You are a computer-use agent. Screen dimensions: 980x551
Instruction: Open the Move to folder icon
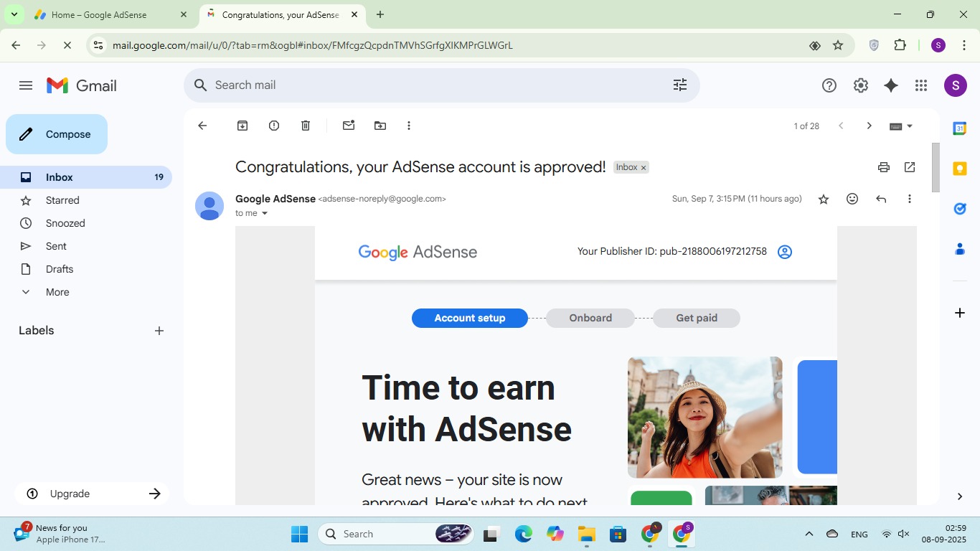pos(380,126)
